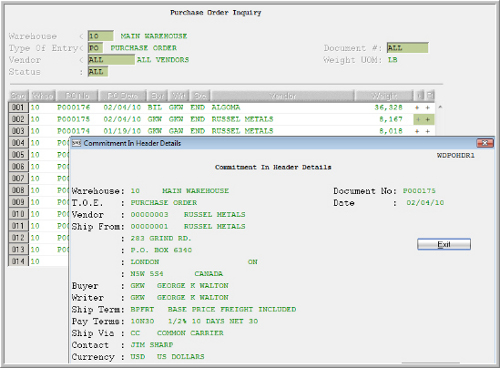Select row number 009
The image size is (500, 368).
pos(18,202)
